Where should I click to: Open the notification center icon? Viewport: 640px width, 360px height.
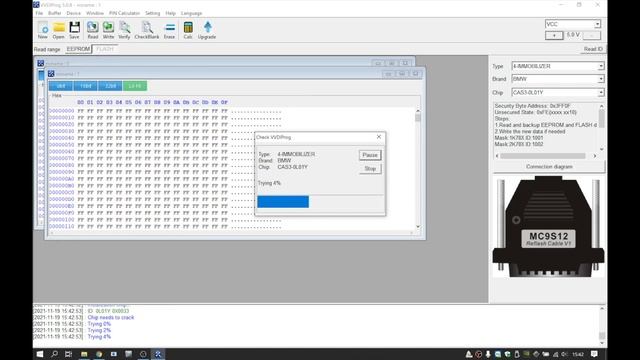pos(594,354)
